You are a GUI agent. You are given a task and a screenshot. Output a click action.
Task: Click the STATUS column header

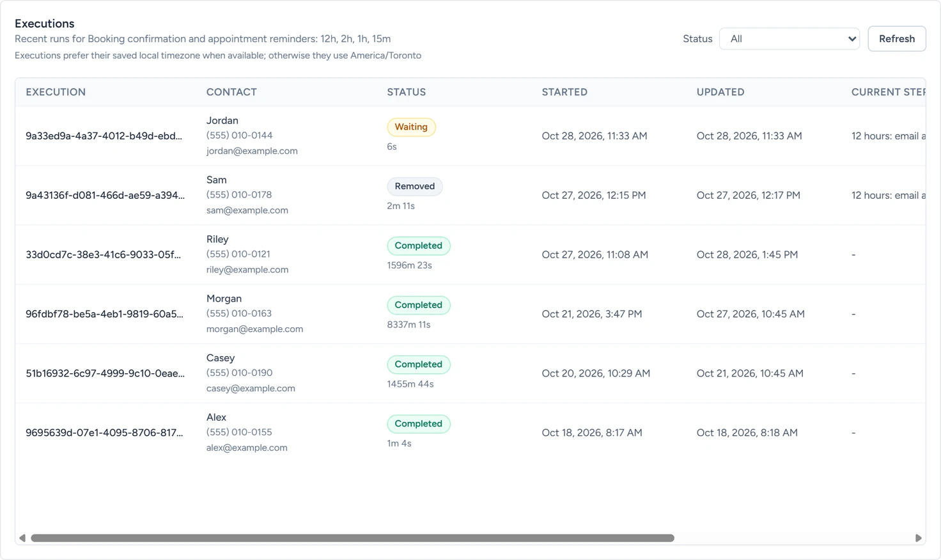406,92
